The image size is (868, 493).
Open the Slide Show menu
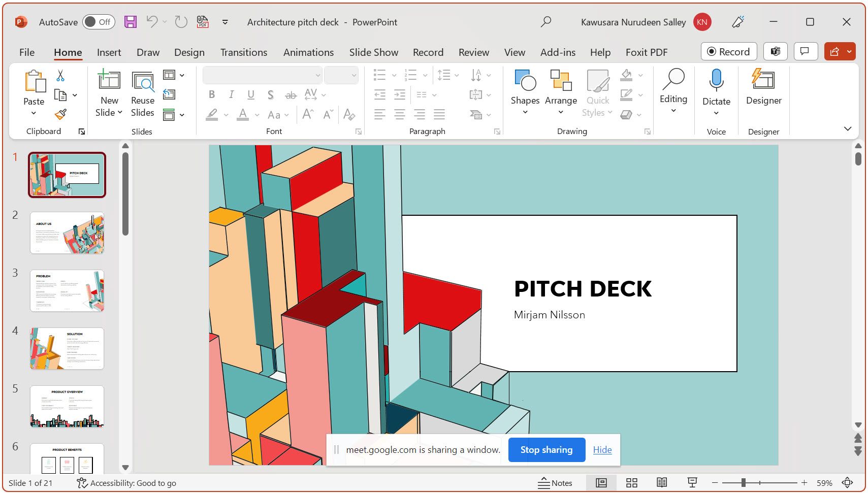[373, 52]
